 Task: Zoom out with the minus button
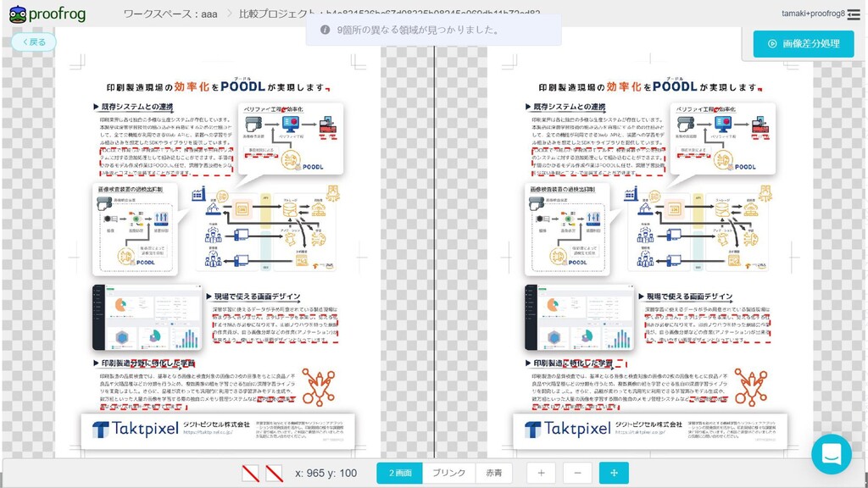[x=577, y=473]
